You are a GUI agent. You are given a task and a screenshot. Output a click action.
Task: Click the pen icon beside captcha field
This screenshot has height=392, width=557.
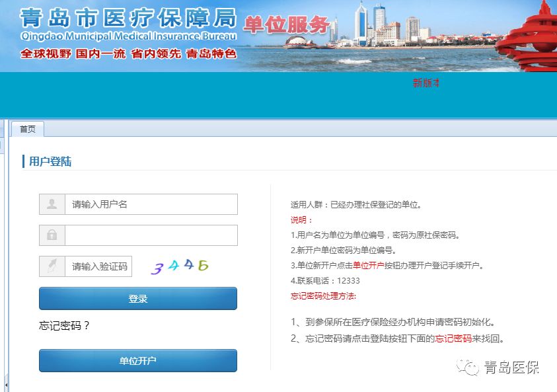[x=52, y=266]
